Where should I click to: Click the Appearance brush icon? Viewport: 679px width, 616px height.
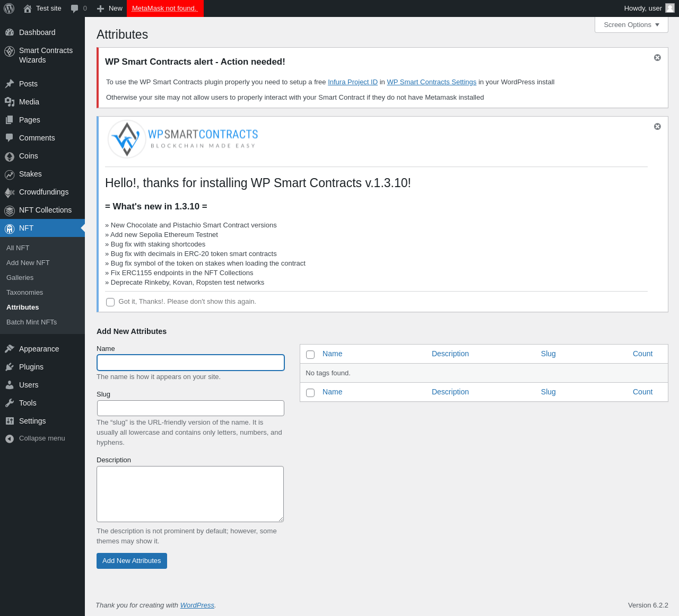(10, 349)
